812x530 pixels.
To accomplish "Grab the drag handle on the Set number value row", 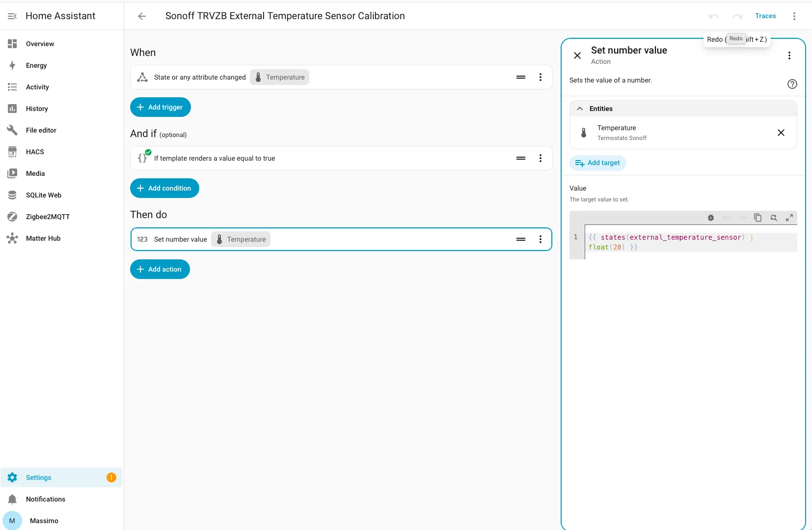I will (x=521, y=239).
